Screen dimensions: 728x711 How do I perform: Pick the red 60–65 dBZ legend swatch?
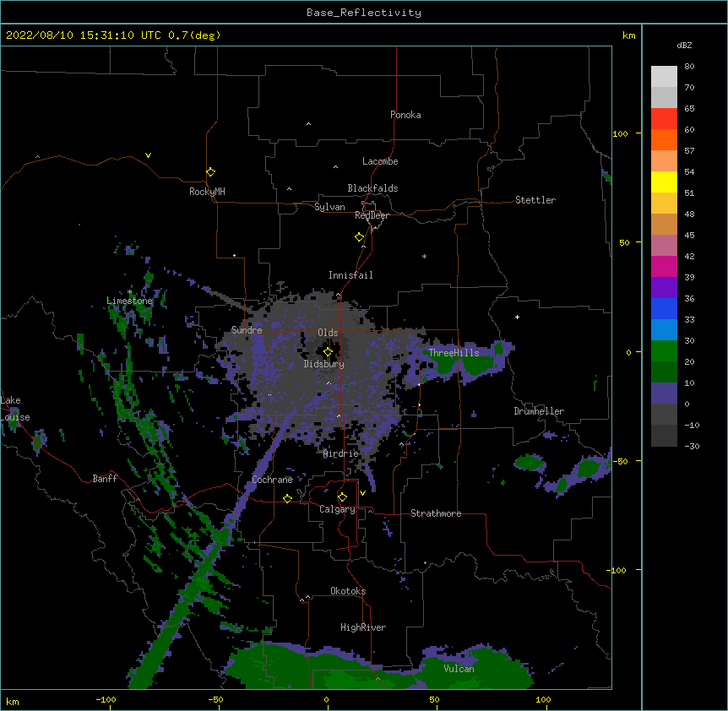point(664,118)
